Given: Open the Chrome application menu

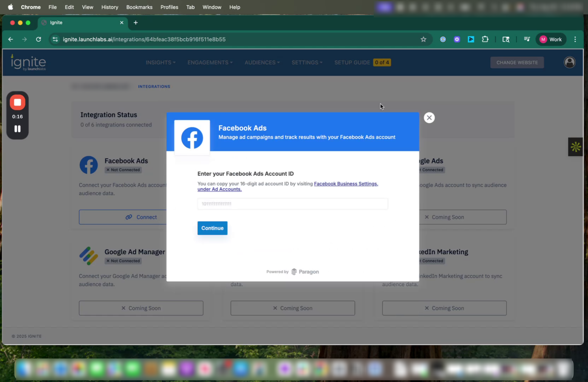Looking at the screenshot, I should [x=31, y=7].
